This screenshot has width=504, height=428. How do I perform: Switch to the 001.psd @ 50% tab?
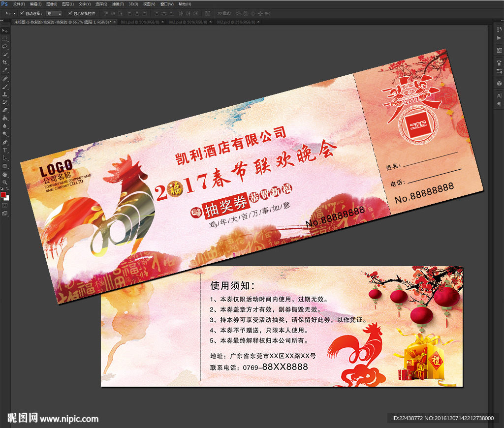click(140, 22)
